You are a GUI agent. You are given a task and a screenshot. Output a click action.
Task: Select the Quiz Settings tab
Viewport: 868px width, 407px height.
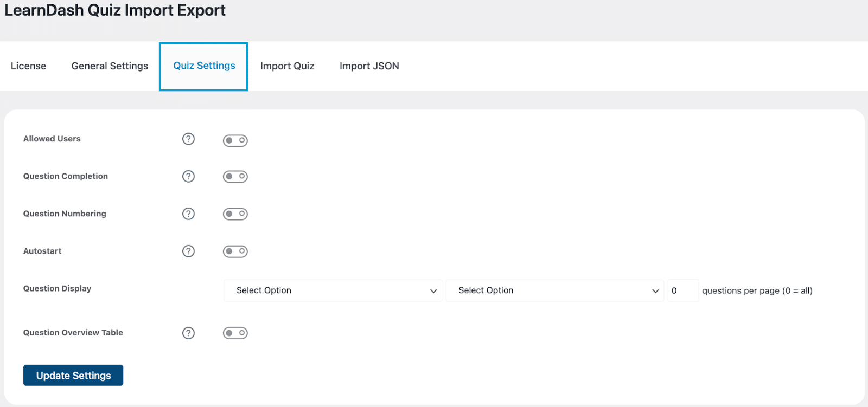pos(204,66)
